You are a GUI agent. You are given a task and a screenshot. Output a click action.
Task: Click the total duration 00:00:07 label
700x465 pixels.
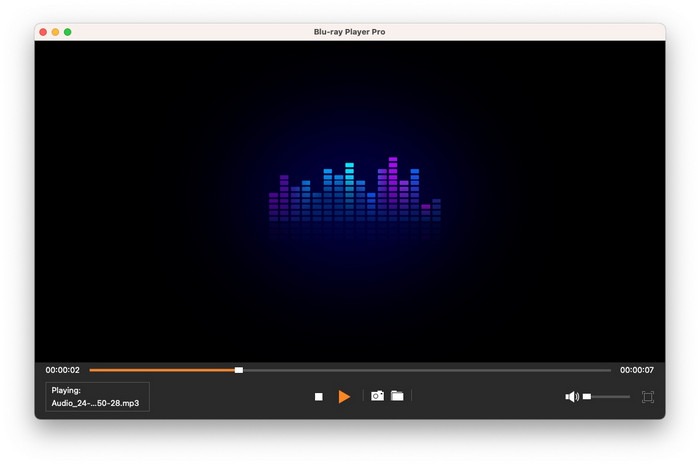(637, 370)
